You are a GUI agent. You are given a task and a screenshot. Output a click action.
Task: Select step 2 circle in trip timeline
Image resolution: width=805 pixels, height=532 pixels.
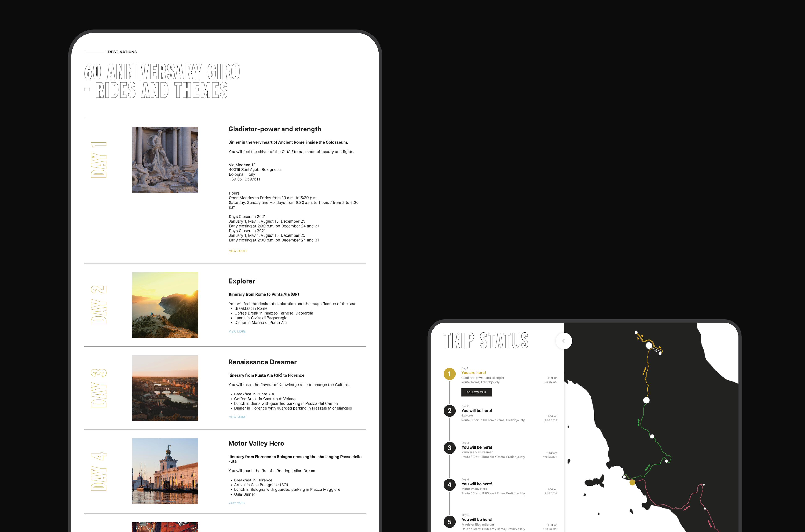click(449, 411)
